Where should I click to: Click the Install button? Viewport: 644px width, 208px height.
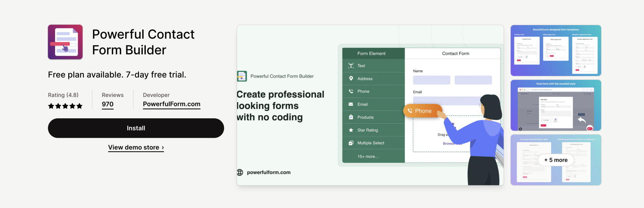[x=136, y=128]
